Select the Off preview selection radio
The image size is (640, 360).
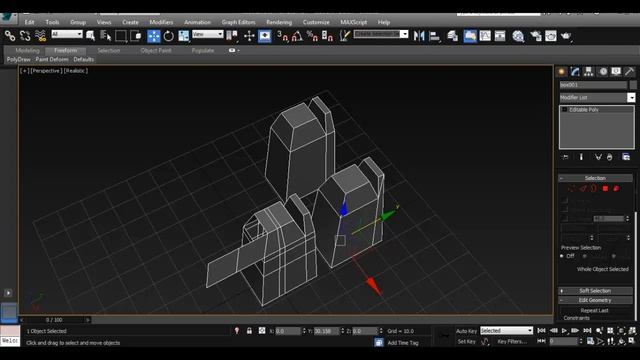tap(562, 256)
